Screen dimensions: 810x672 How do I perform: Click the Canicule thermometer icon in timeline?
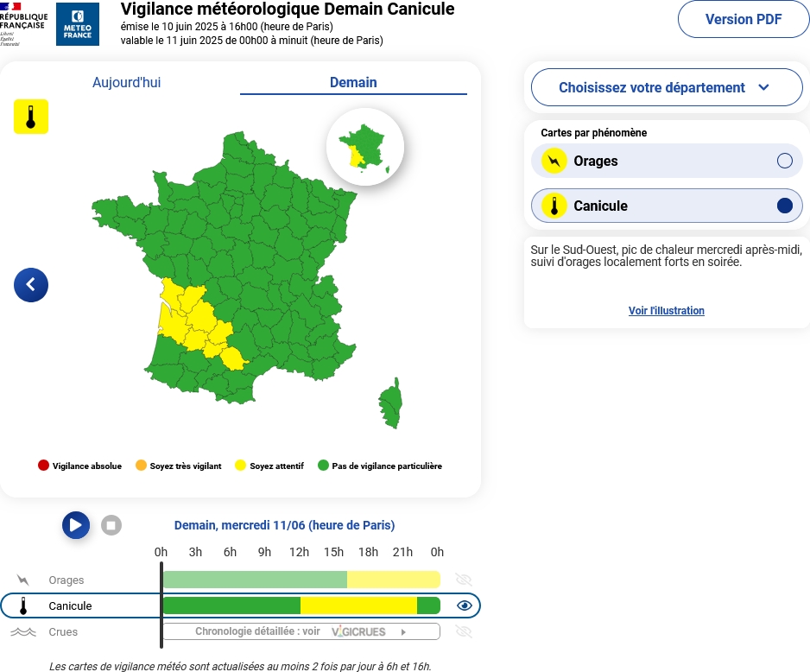point(23,605)
